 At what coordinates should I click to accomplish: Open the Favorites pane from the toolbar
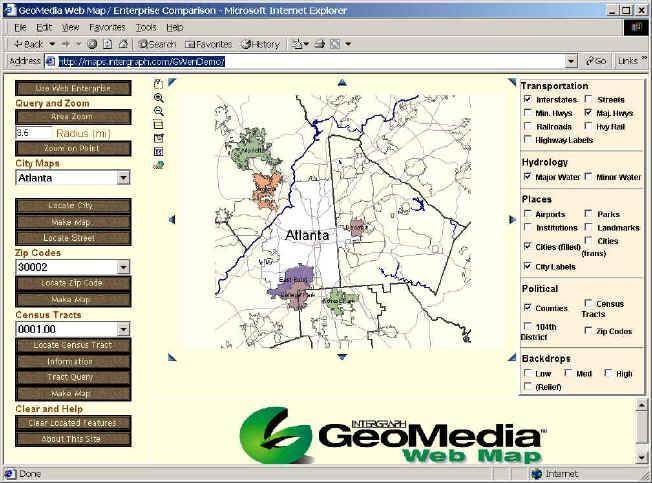click(x=208, y=44)
